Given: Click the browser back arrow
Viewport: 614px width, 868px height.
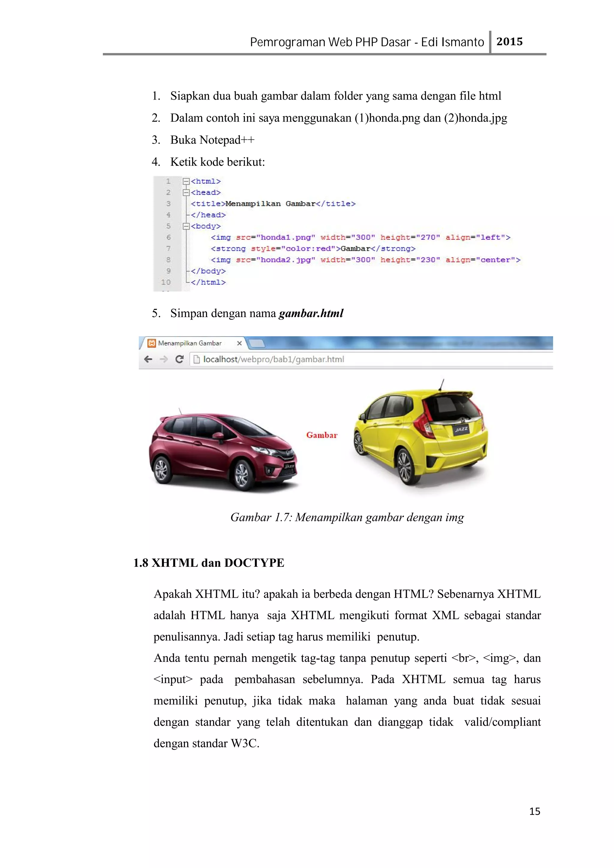Looking at the screenshot, I should [x=148, y=359].
